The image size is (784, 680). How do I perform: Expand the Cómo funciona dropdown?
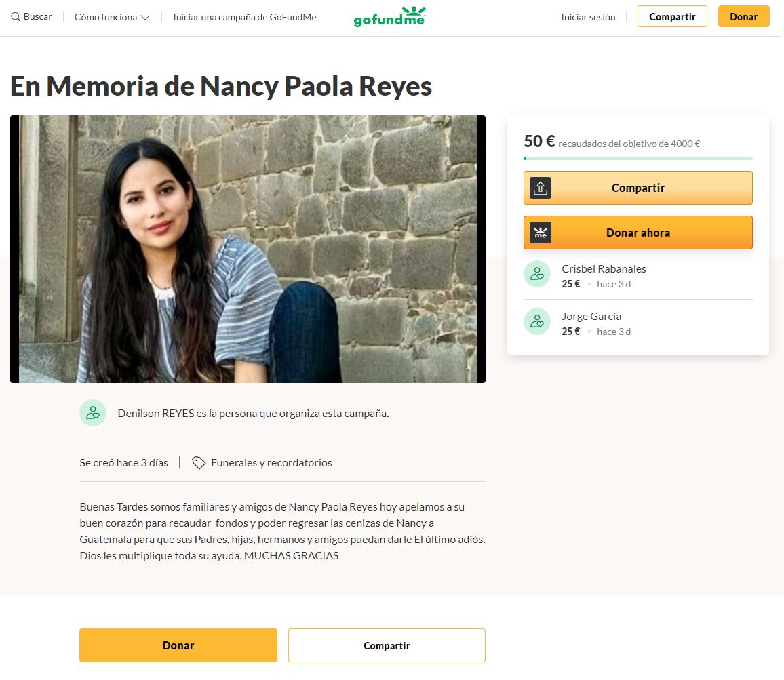[x=112, y=17]
